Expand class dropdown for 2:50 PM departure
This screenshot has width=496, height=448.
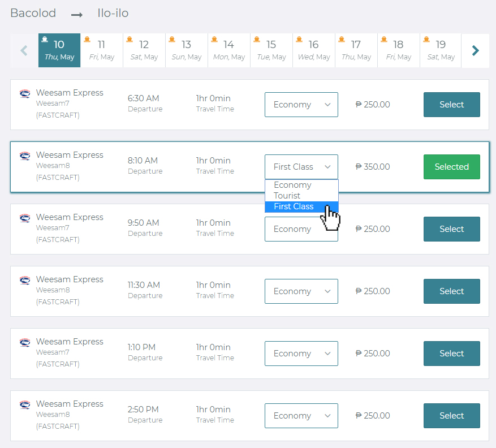(x=301, y=416)
